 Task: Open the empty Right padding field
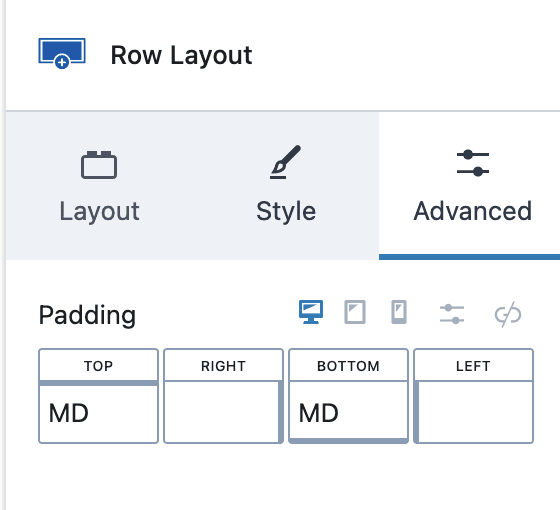click(x=221, y=412)
